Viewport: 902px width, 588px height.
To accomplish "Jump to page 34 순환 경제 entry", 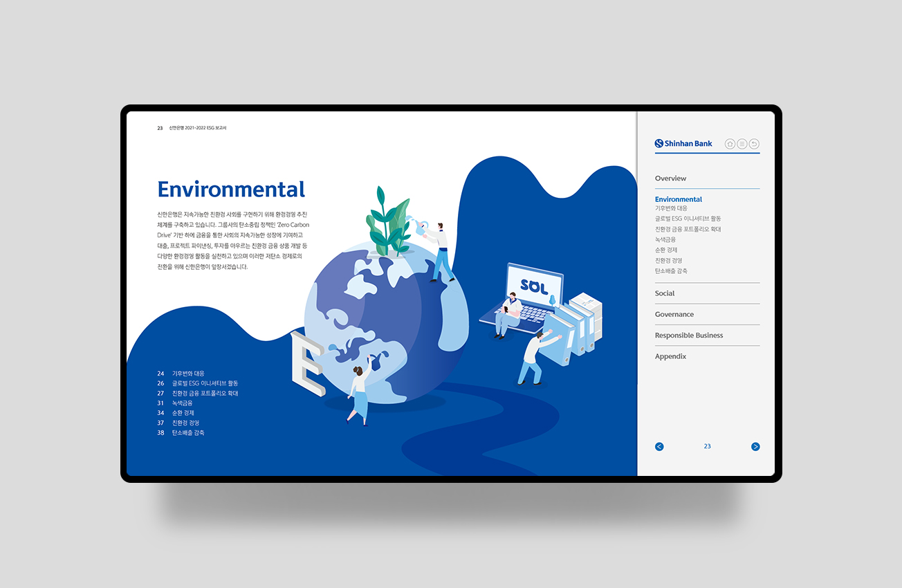I will pyautogui.click(x=176, y=413).
